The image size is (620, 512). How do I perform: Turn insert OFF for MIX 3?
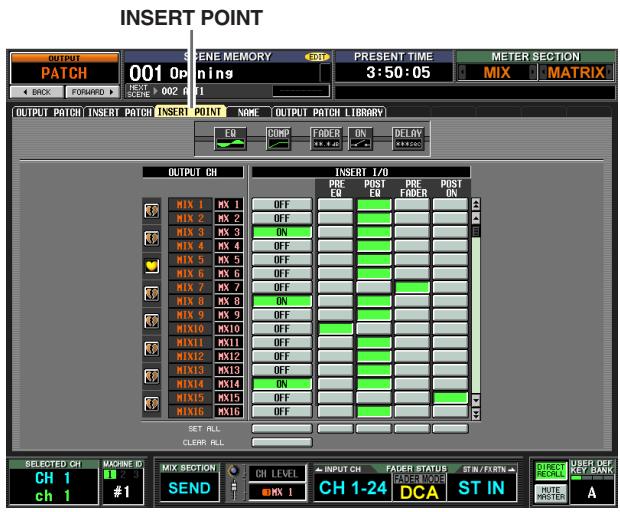tap(282, 232)
